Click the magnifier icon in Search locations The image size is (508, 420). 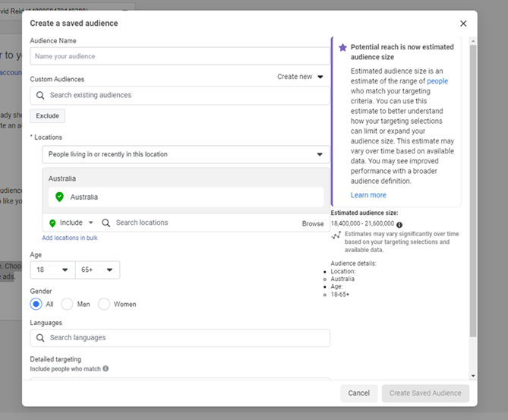(106, 223)
